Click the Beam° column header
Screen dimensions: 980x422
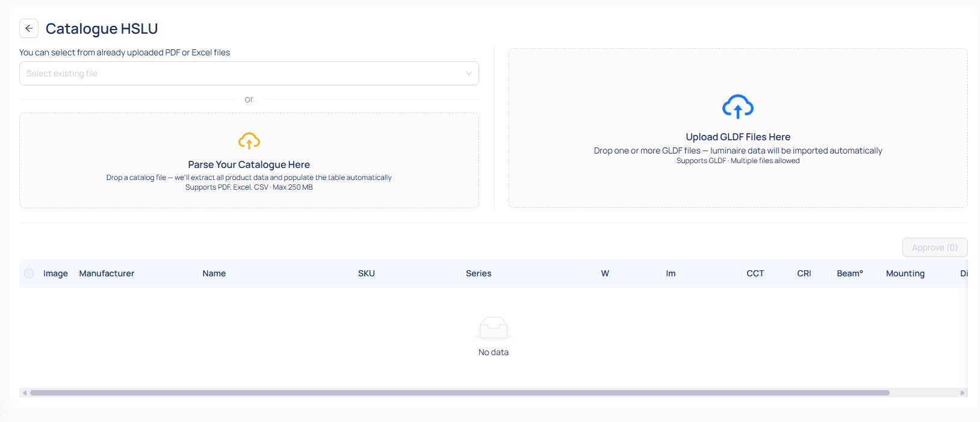pos(849,273)
